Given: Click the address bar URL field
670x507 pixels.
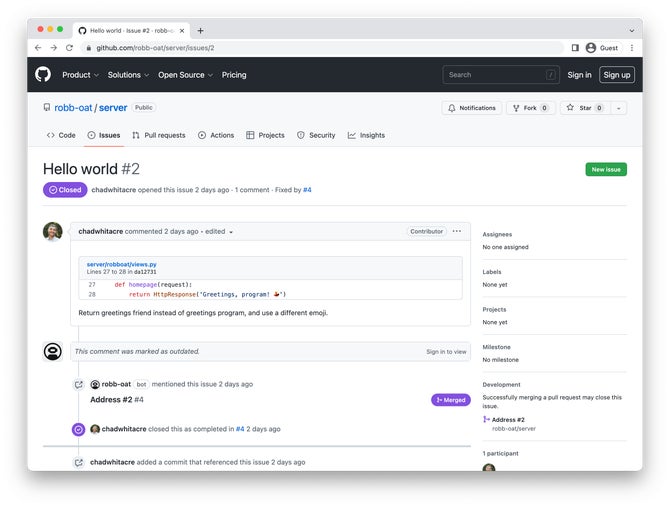Looking at the screenshot, I should coord(323,48).
